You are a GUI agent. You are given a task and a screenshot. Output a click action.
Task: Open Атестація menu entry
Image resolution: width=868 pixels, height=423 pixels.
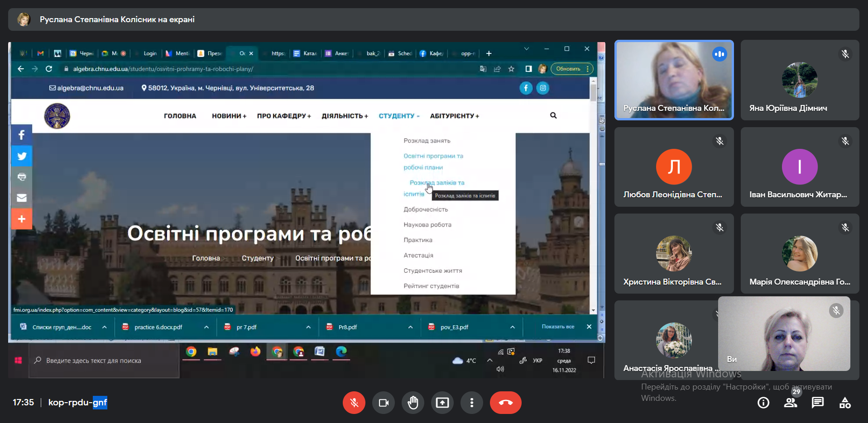point(418,256)
